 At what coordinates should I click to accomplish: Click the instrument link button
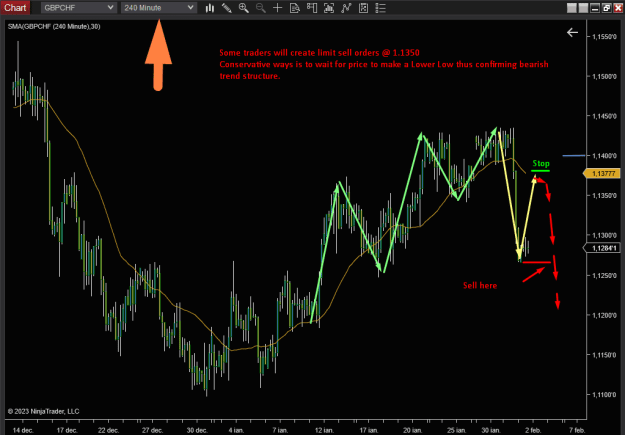click(572, 8)
